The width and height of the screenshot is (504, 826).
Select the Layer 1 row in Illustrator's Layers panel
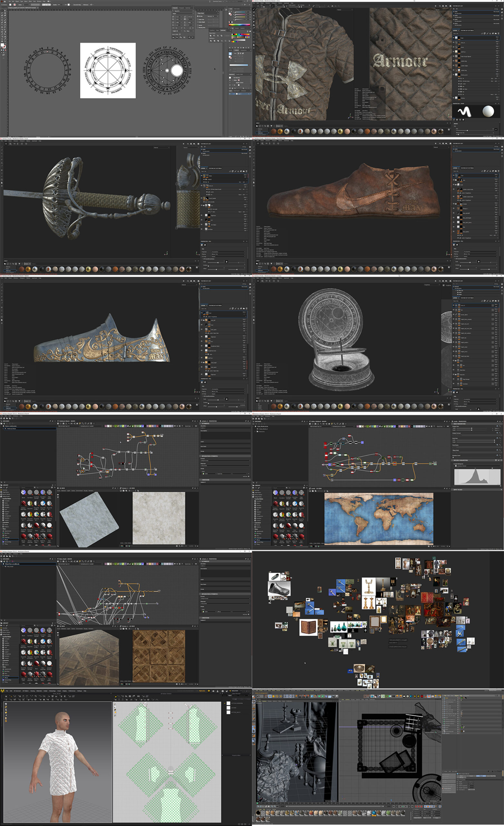pyautogui.click(x=240, y=94)
